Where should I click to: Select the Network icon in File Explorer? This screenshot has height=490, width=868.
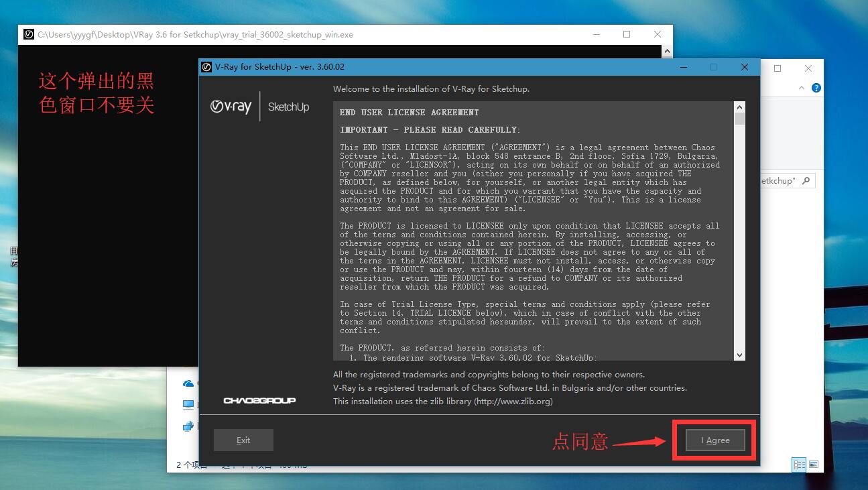pos(188,426)
